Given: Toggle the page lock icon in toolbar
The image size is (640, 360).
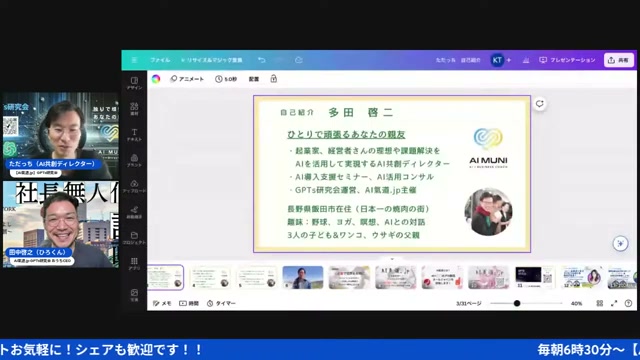Looking at the screenshot, I should tap(273, 79).
